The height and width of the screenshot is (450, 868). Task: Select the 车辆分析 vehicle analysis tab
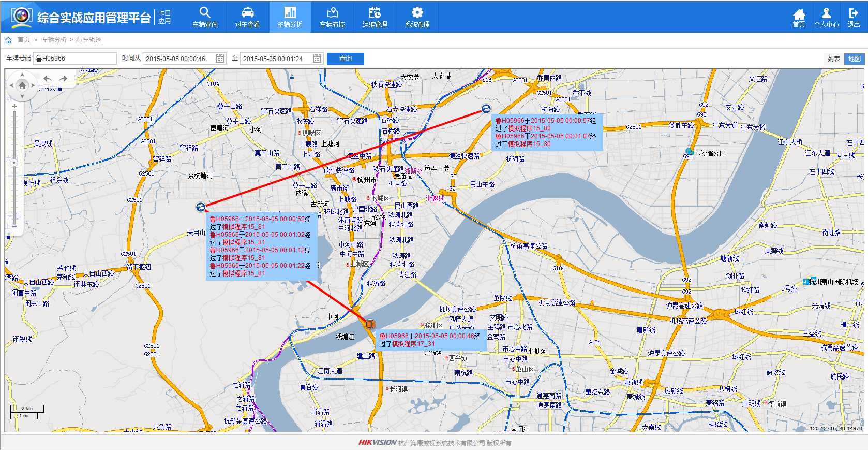click(x=290, y=17)
